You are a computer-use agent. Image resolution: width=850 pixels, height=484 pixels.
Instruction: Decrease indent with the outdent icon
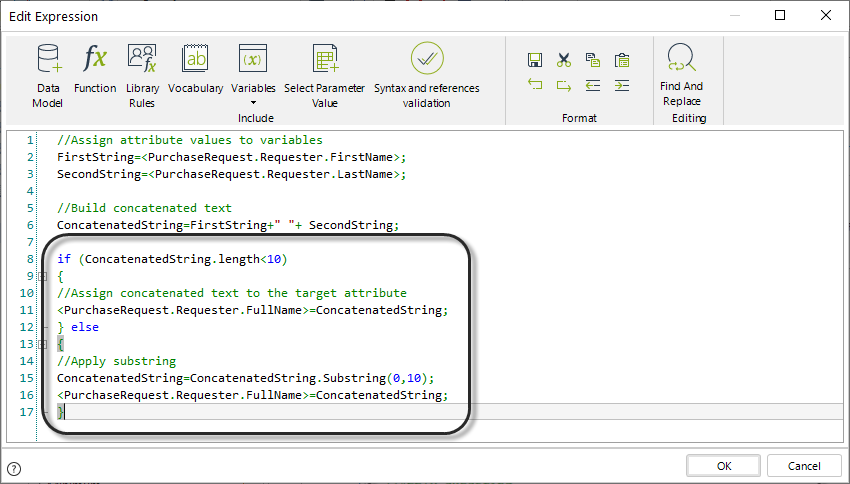[x=593, y=85]
